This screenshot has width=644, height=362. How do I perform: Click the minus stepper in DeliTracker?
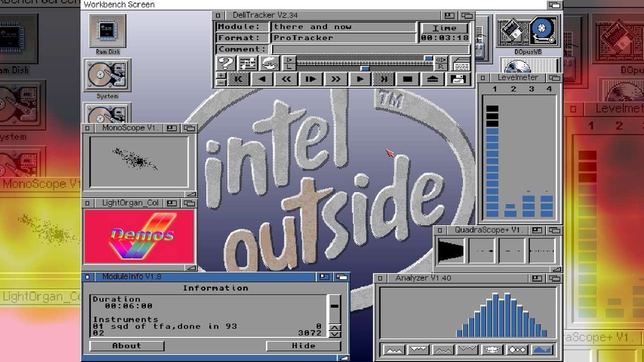tap(221, 82)
